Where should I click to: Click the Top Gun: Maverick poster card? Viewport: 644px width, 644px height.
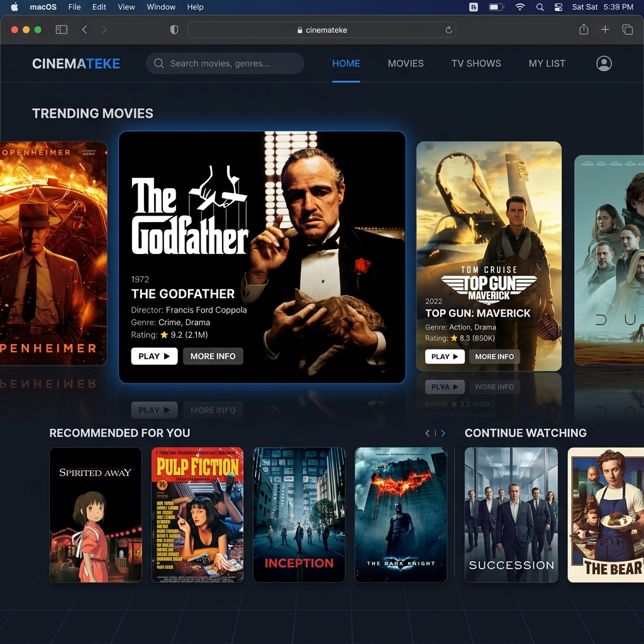click(489, 257)
